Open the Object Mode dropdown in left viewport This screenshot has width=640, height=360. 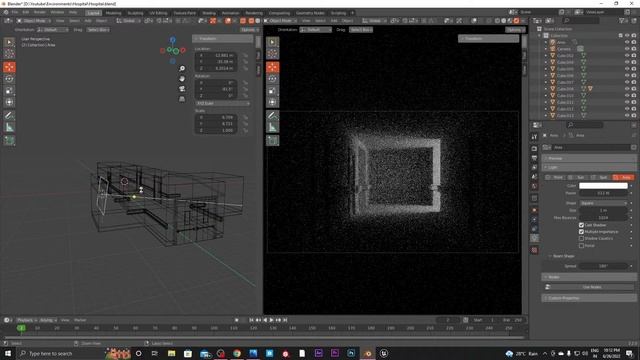point(34,21)
